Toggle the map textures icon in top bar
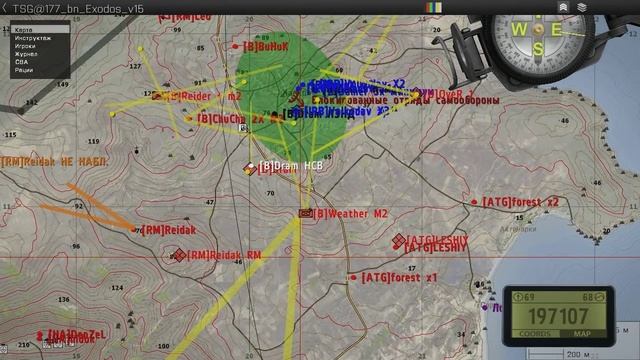 (x=563, y=7)
